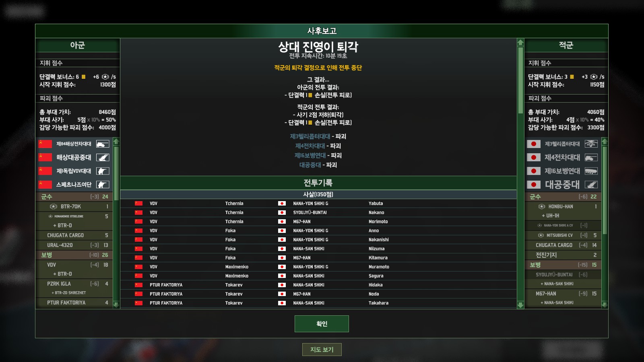Open the destroyed 제16보병연대 link
The height and width of the screenshot is (362, 644).
(x=310, y=155)
